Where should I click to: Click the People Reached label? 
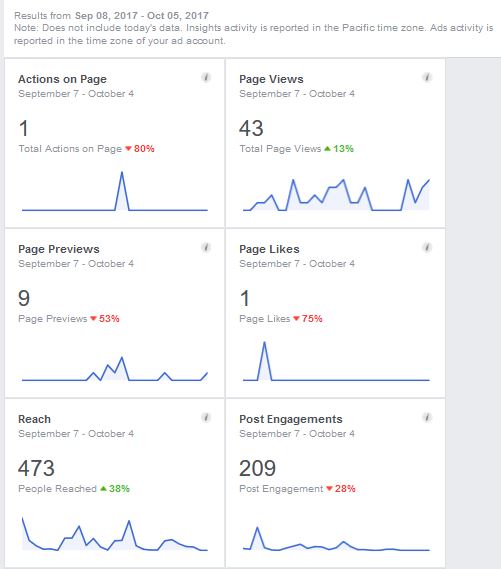pos(58,488)
